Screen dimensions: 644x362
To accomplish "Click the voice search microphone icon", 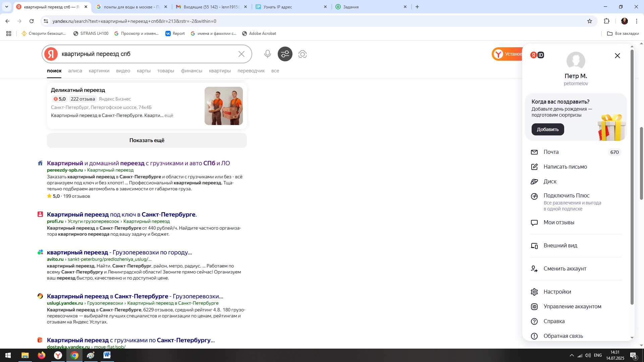I will coord(267,54).
